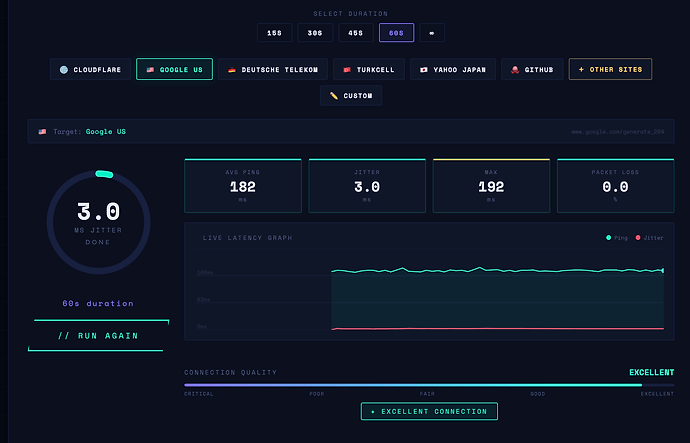690x443 pixels.
Task: Click the German flag on Deutsche Telekom
Action: click(232, 70)
